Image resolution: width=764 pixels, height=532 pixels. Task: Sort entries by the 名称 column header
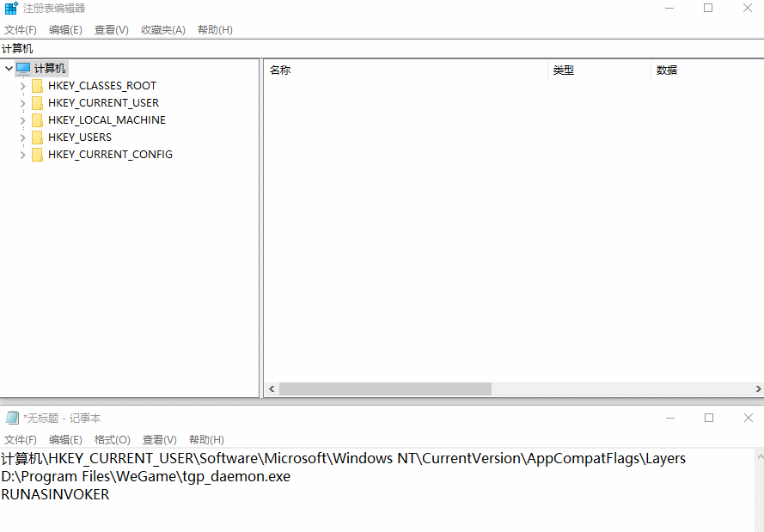281,70
